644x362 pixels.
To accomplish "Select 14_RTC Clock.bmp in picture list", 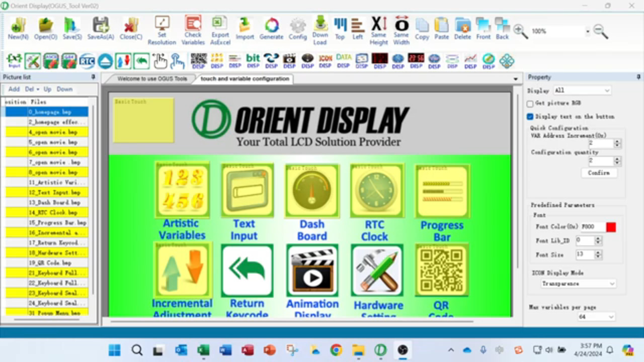I will (x=46, y=212).
